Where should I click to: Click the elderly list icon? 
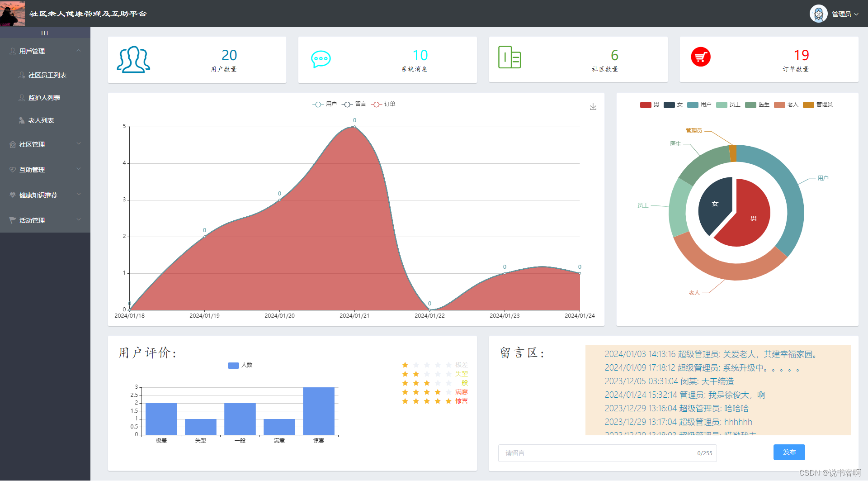click(x=22, y=120)
